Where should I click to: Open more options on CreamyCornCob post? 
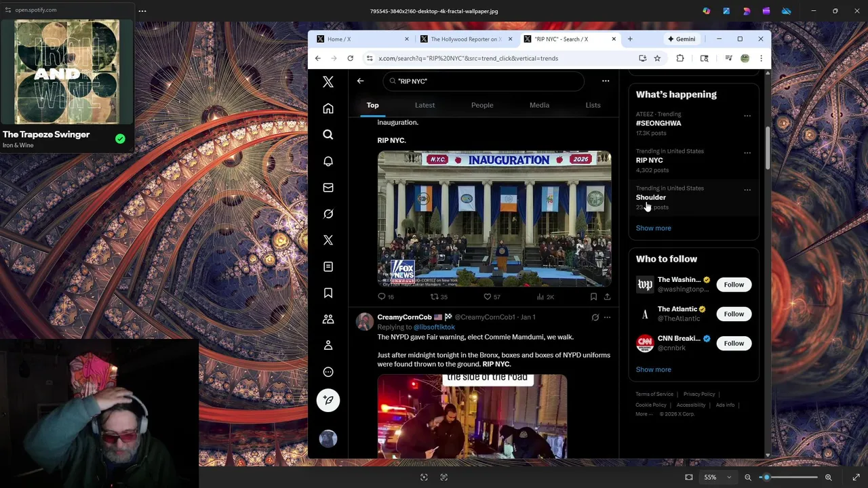[x=607, y=317]
